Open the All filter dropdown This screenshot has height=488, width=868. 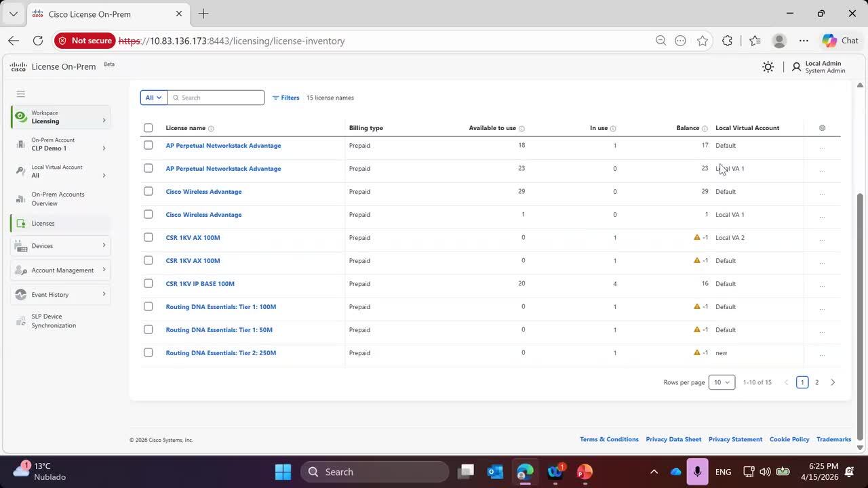154,98
